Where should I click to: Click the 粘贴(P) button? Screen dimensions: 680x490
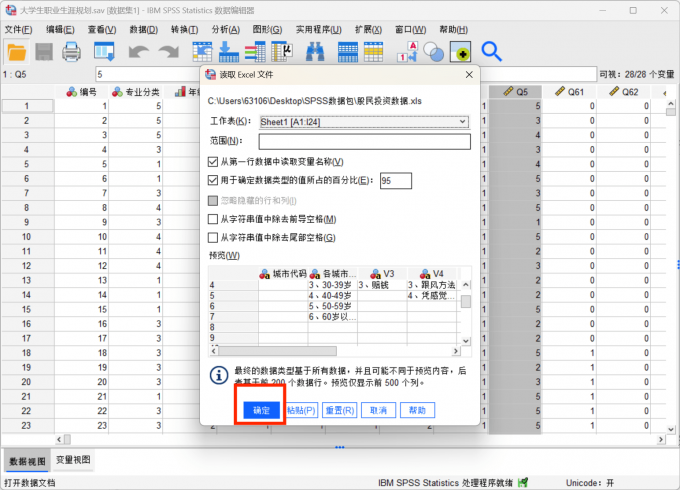[301, 410]
